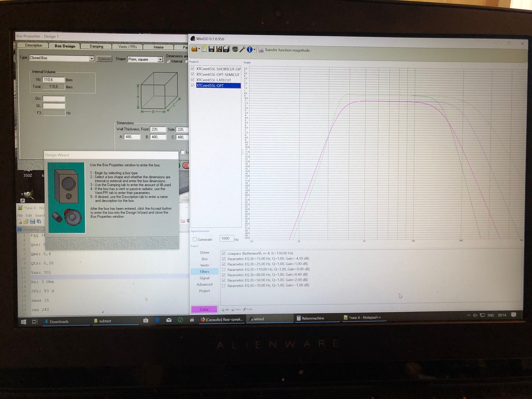Click the magenta Color swatch button
This screenshot has height=399, width=532.
tap(204, 309)
